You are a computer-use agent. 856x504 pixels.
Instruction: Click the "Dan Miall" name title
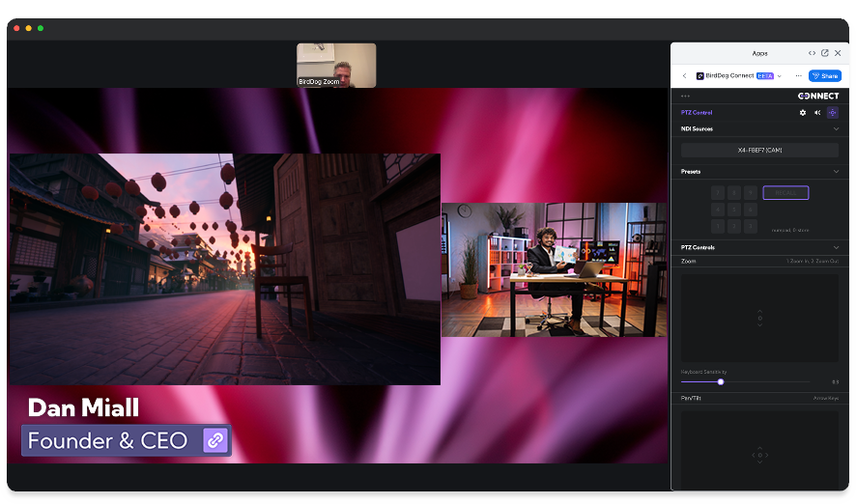[83, 407]
